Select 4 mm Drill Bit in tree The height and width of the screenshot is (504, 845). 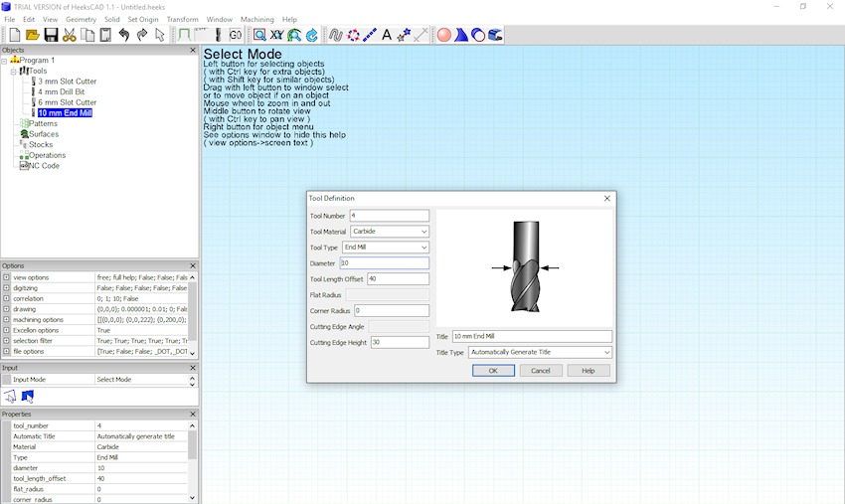(61, 91)
